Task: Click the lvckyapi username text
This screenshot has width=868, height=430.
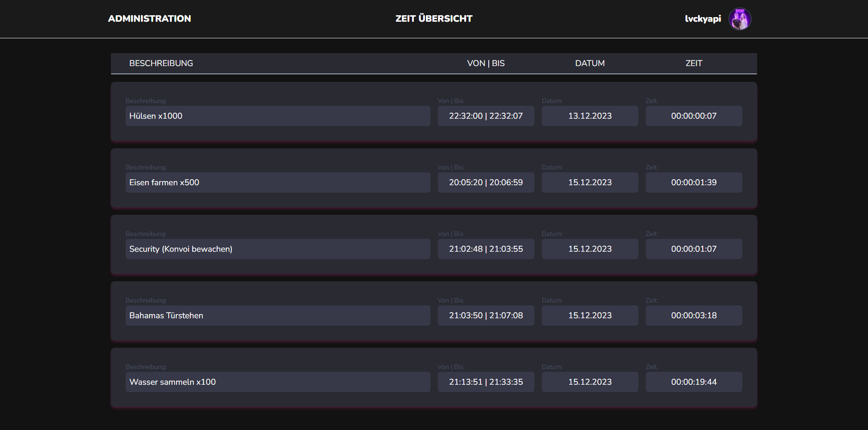Action: [x=703, y=18]
